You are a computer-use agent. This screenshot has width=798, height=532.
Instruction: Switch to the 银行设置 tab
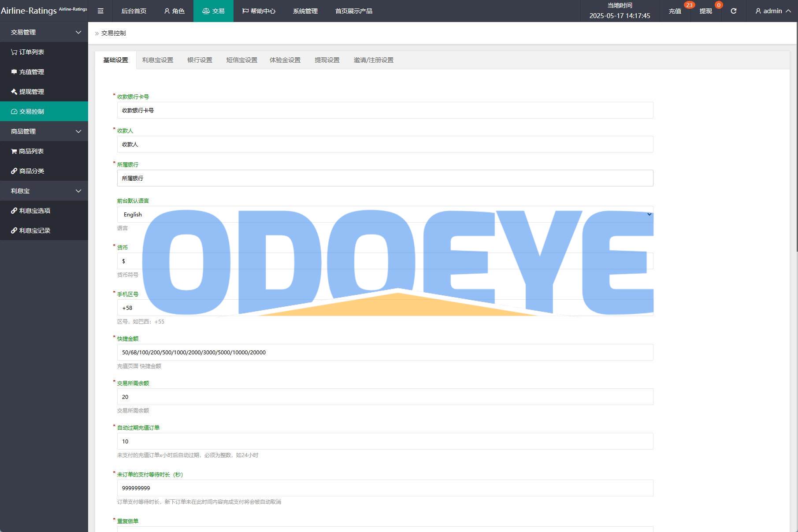click(x=200, y=60)
